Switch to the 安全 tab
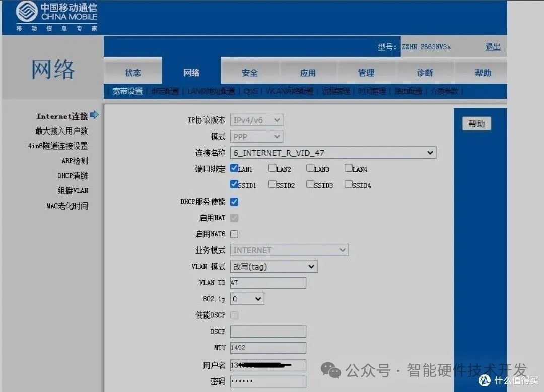The height and width of the screenshot is (392, 544). (x=249, y=72)
